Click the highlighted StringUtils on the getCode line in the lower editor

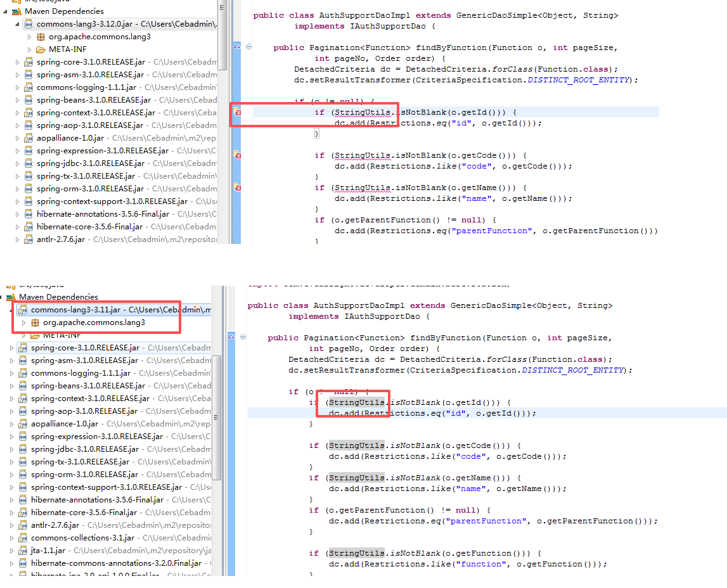tap(357, 445)
